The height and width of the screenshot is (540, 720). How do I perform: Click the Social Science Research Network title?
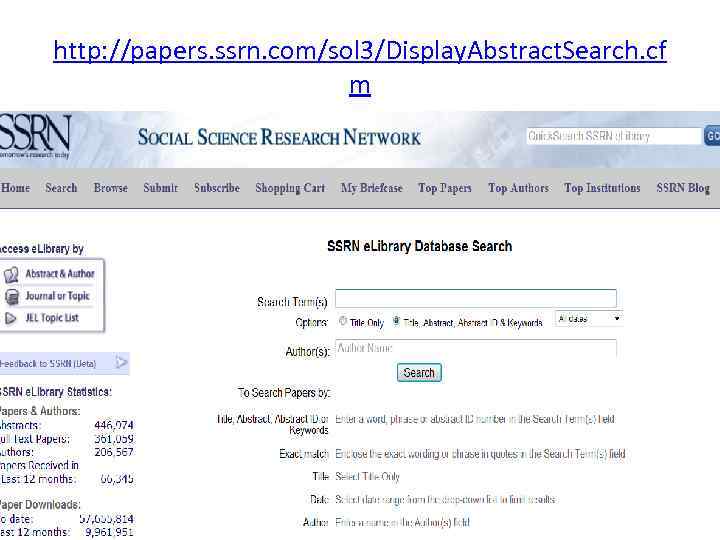pyautogui.click(x=279, y=137)
